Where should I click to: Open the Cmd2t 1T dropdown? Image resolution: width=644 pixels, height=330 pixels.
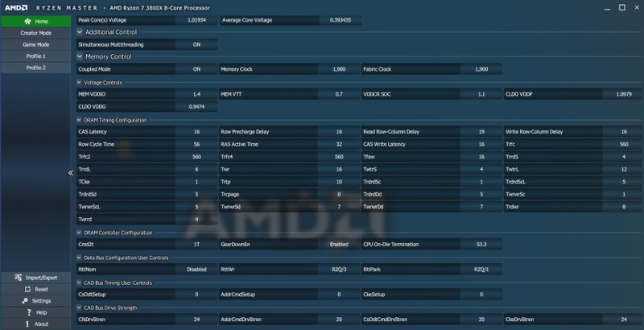click(196, 244)
